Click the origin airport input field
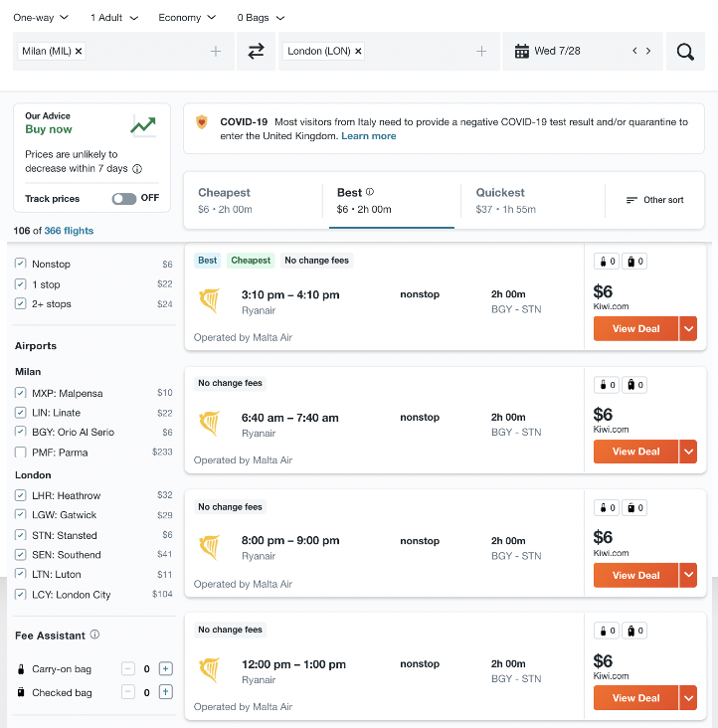The height and width of the screenshot is (728, 718). pyautogui.click(x=123, y=51)
